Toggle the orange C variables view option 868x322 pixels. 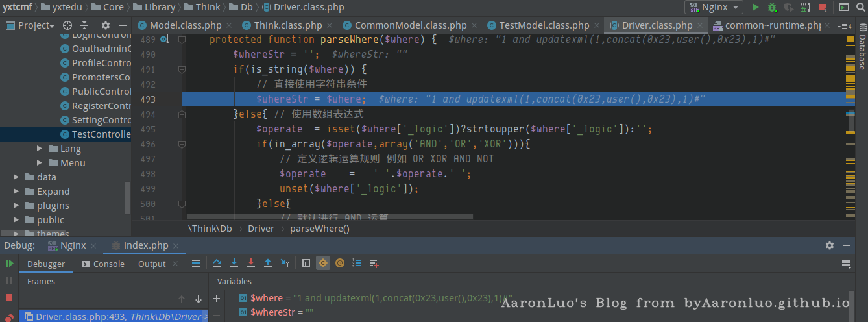pyautogui.click(x=323, y=263)
